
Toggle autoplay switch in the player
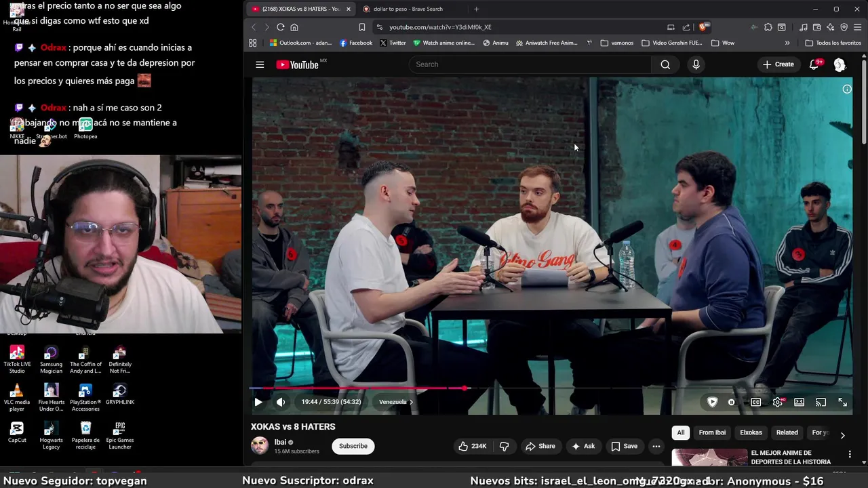point(731,402)
